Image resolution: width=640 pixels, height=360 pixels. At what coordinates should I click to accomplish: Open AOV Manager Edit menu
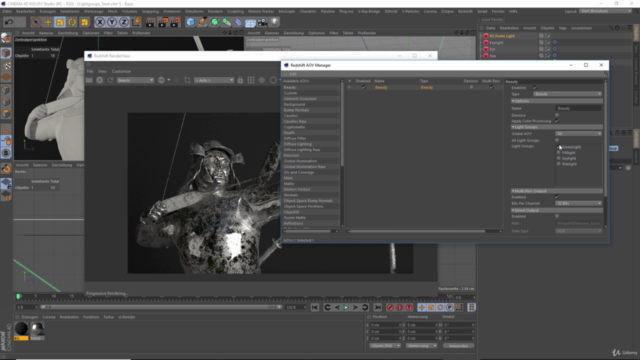tap(293, 74)
